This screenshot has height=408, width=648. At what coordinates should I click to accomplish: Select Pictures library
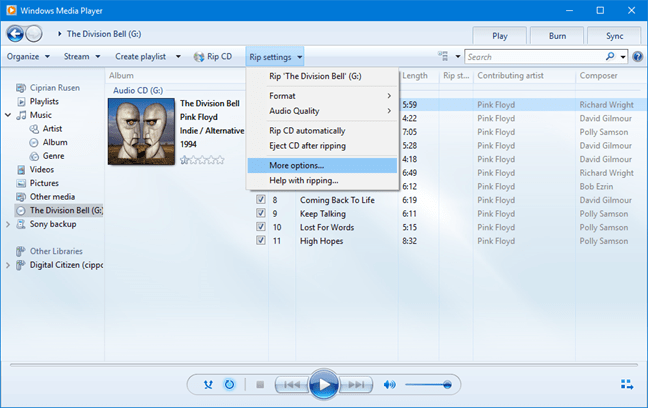[x=44, y=183]
